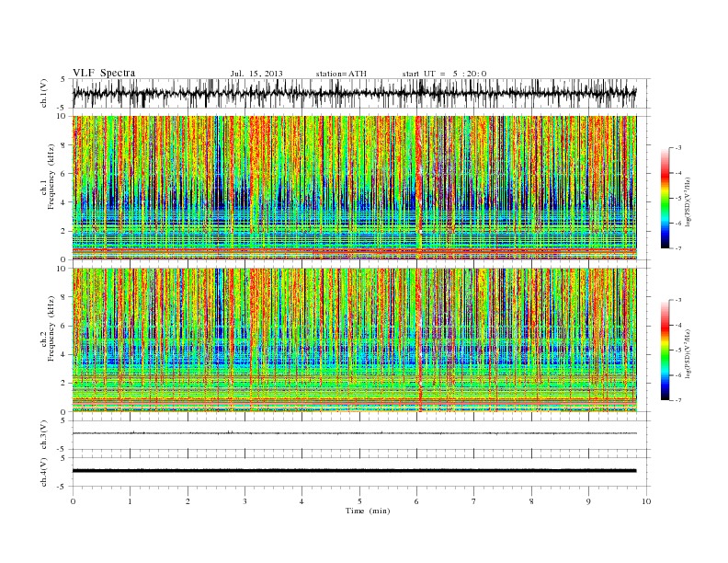This screenshot has height=563, width=728.
Task: Click the ch.1 color bar log(PSD) label
Action: click(x=688, y=201)
